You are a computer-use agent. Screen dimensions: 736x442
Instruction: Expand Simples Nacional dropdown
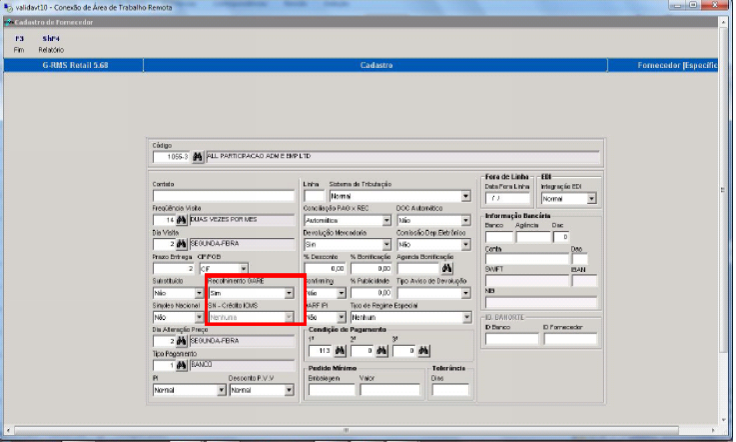click(199, 318)
